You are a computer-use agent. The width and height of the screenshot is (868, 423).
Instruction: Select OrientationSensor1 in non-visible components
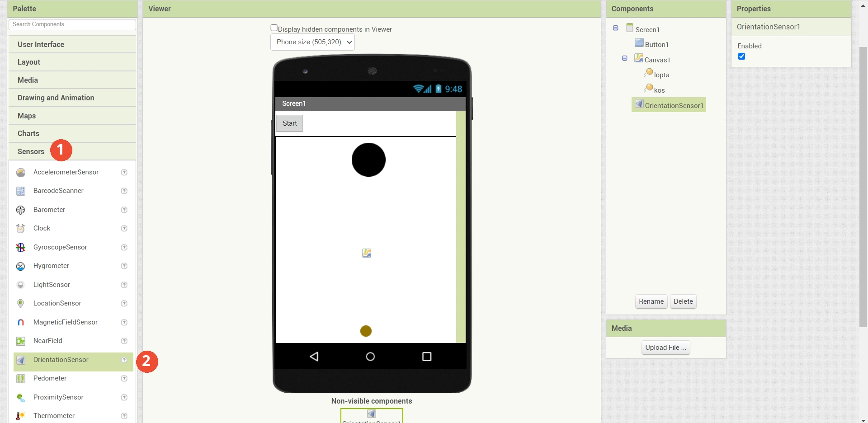[x=372, y=416]
